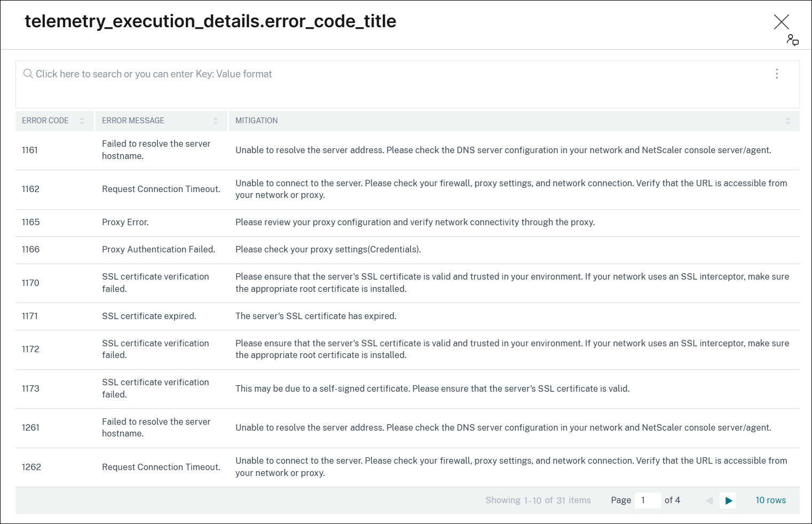Select error code 1262 row
812x524 pixels.
coord(31,467)
